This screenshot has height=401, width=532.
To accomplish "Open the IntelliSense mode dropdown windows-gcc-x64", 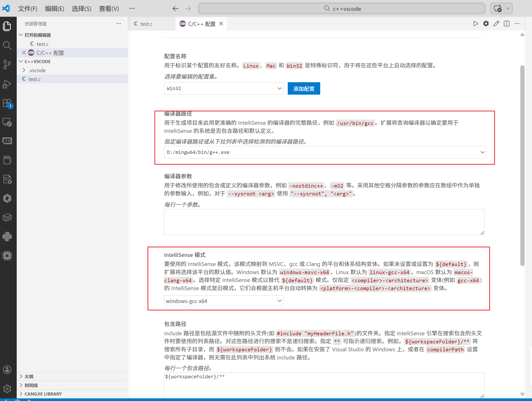I will 224,301.
